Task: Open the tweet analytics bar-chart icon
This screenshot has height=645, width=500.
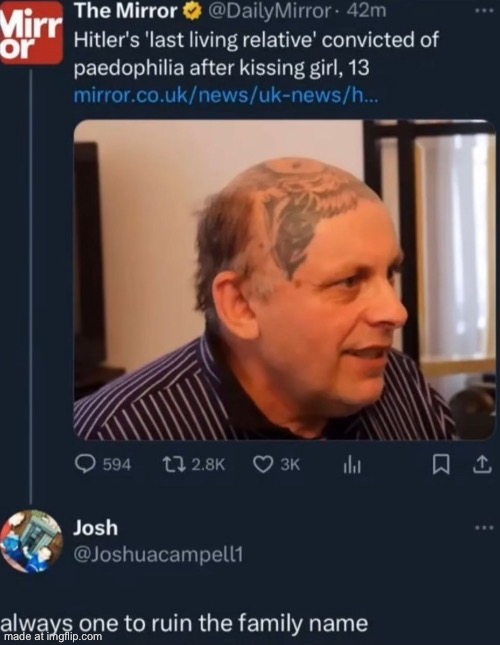Action: 352,466
